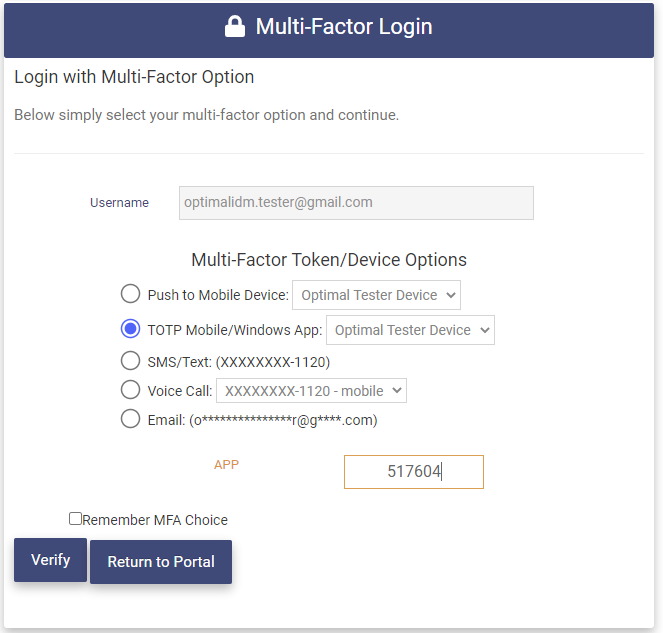Click the Username label text
This screenshot has width=663, height=633.
[119, 203]
